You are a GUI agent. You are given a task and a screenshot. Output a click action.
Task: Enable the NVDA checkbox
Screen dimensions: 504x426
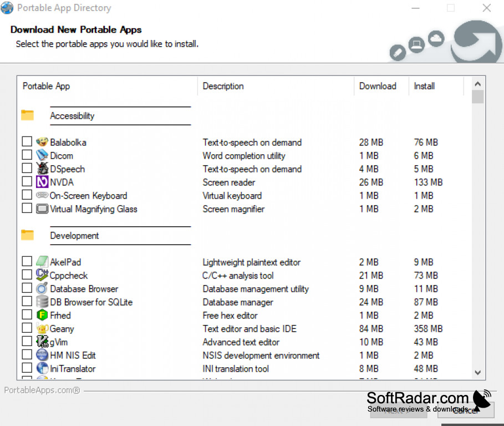(27, 181)
